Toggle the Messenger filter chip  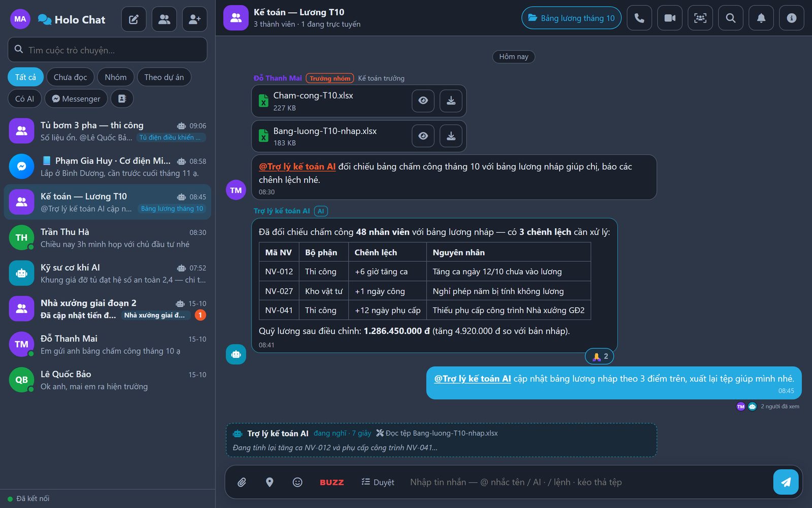pyautogui.click(x=76, y=99)
